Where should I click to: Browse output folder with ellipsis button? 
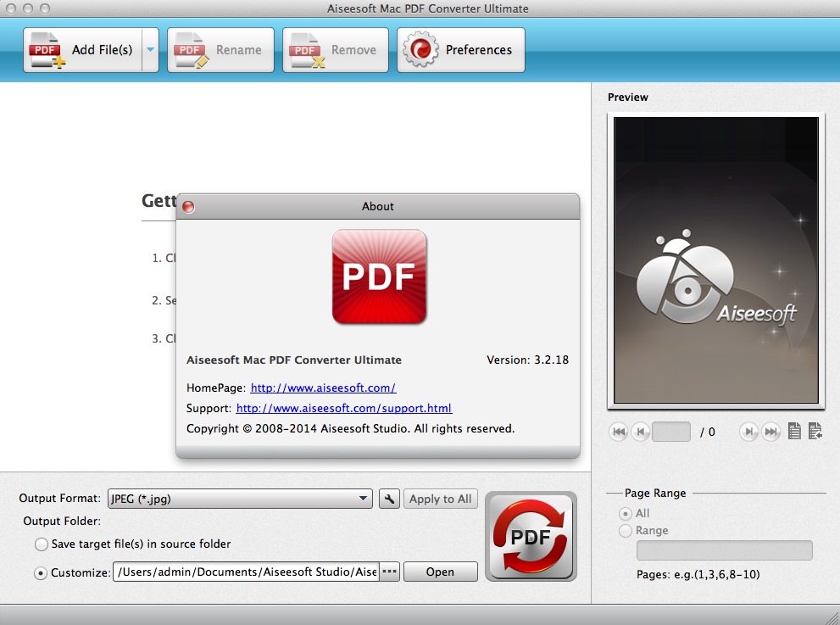click(x=390, y=572)
